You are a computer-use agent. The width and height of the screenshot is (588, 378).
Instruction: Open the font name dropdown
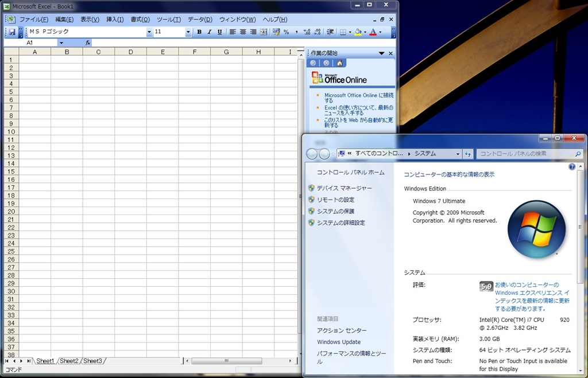click(149, 32)
